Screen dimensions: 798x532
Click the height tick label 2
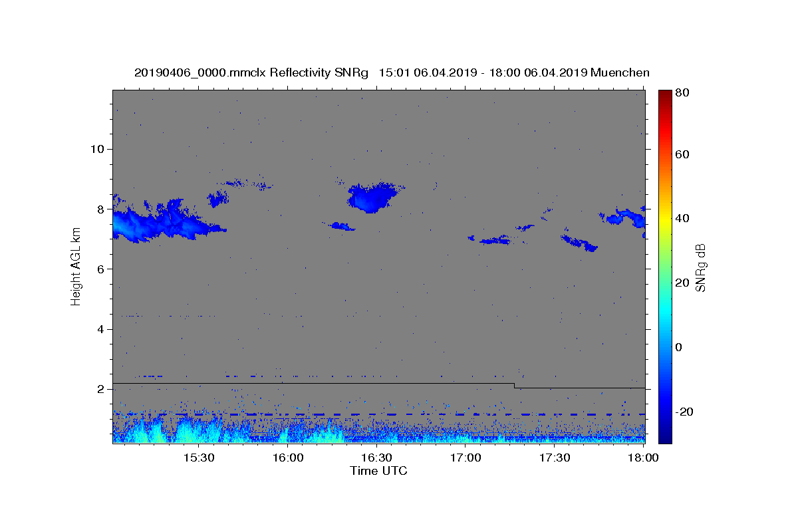point(100,390)
